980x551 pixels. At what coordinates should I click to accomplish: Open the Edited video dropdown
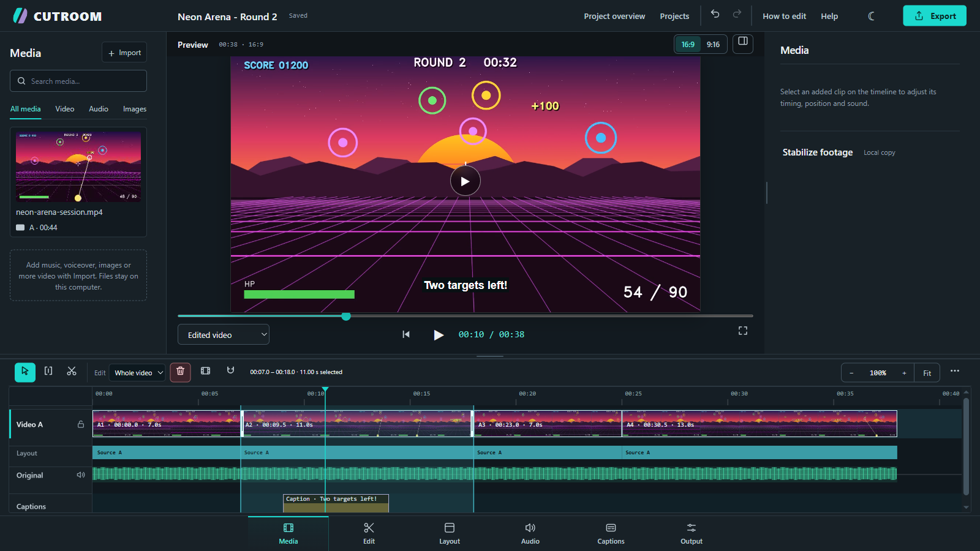tap(224, 335)
